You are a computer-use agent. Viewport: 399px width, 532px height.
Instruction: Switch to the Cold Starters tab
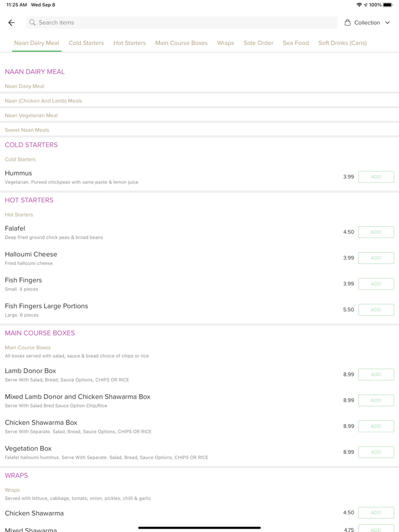pos(86,43)
